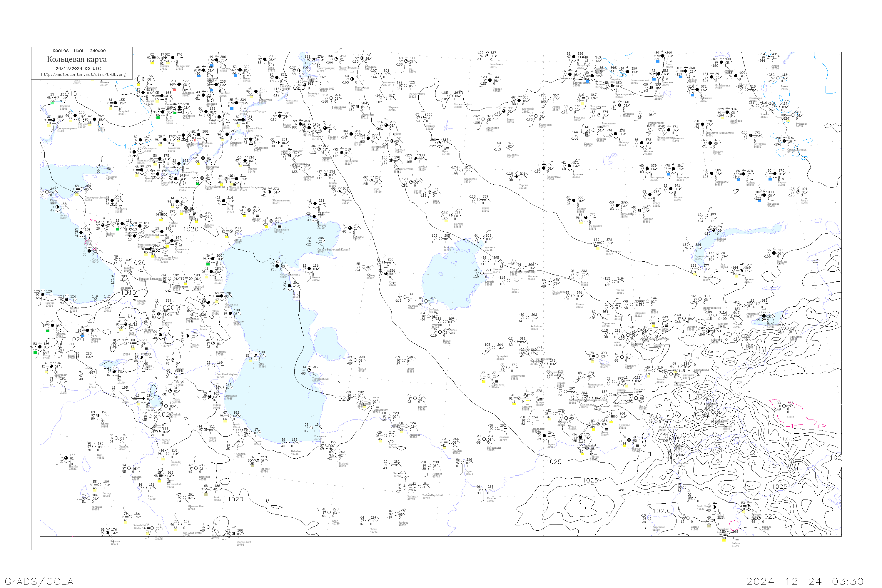
Task: Click the 2024-12-24-03:30 timestamp label
Action: coord(805,582)
